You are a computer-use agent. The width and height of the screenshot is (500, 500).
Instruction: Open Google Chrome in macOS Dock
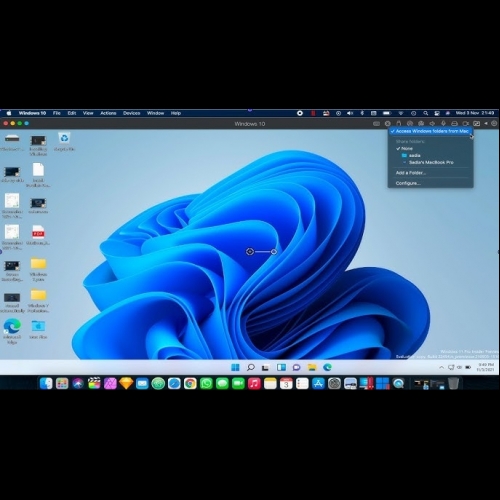(x=190, y=384)
